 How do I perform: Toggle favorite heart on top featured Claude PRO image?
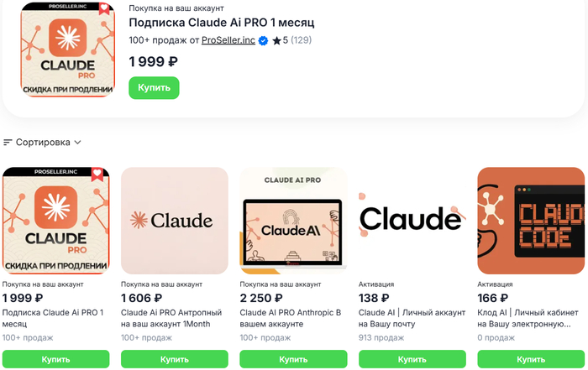[x=103, y=9]
